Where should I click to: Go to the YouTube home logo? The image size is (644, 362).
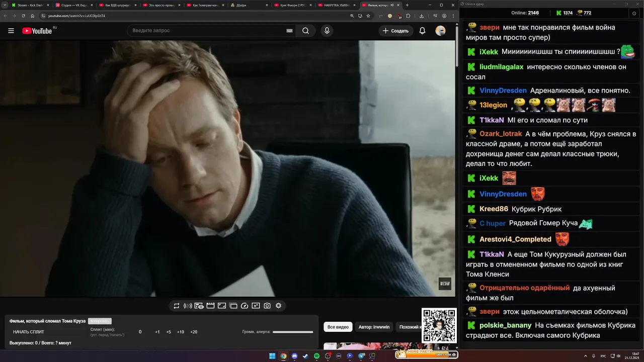click(x=37, y=31)
